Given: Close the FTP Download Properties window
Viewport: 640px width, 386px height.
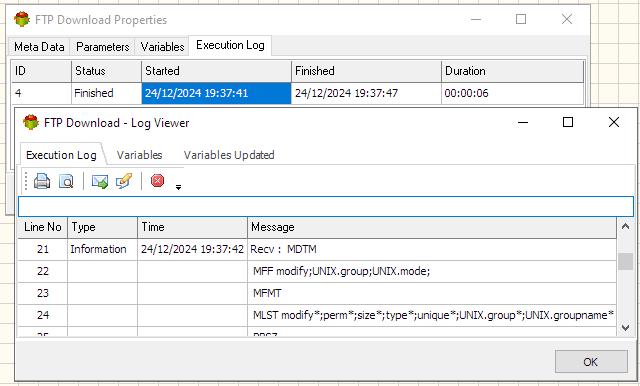Looking at the screenshot, I should coord(567,19).
